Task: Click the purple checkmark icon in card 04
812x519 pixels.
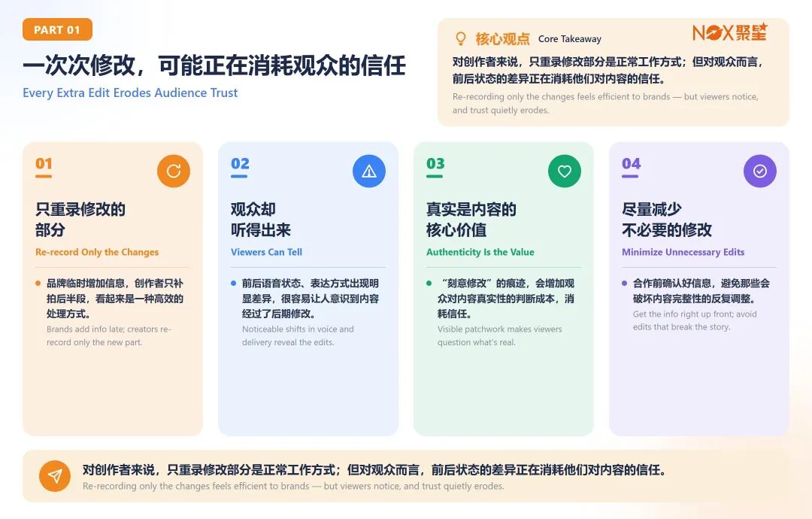Action: tap(759, 171)
